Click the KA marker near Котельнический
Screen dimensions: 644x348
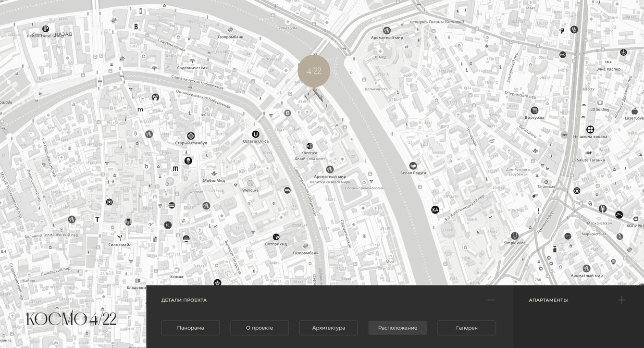[x=435, y=210]
